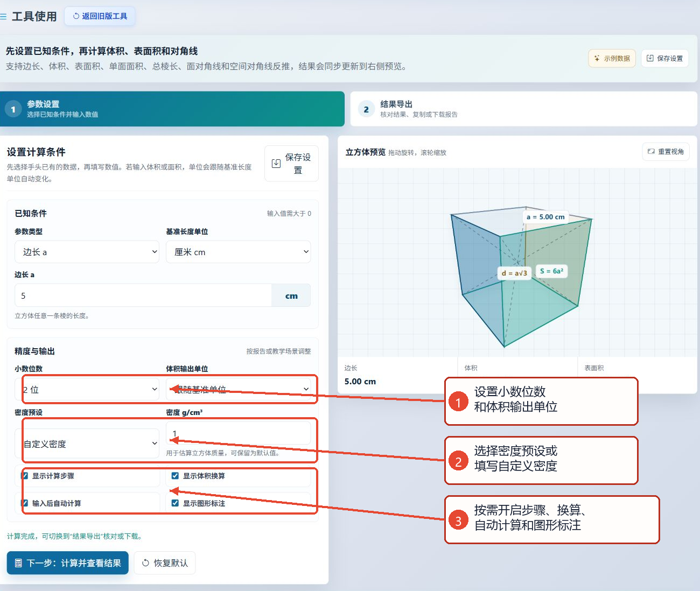This screenshot has width=700, height=591.
Task: Click the 返回旧版工具 button
Action: pyautogui.click(x=100, y=16)
